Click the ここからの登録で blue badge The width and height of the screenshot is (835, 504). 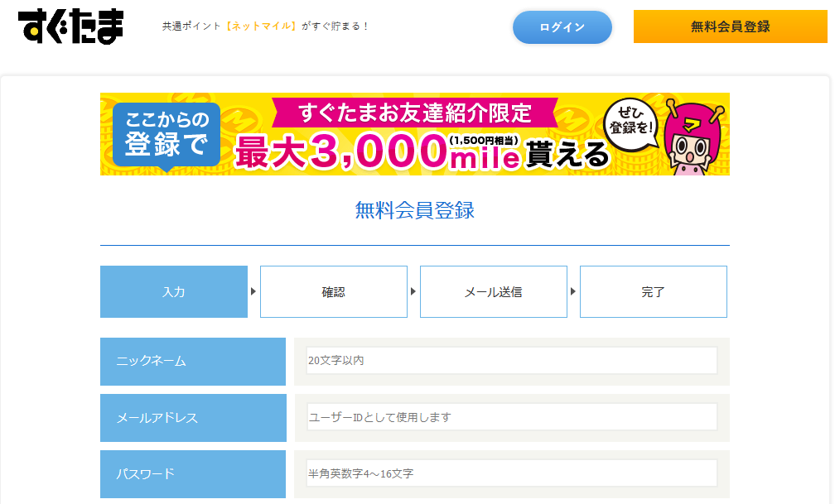[x=167, y=136]
